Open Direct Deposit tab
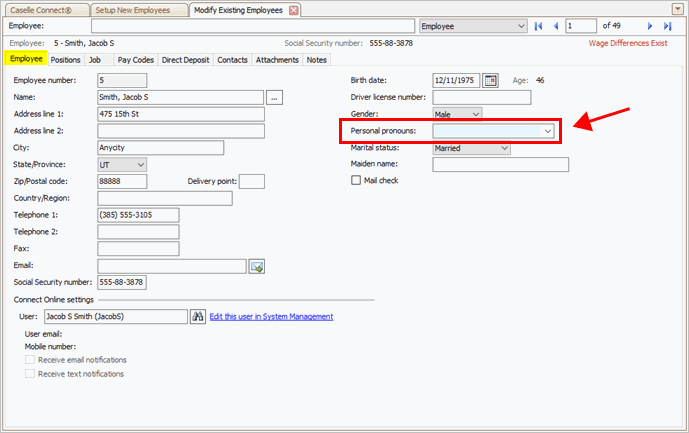 (185, 60)
